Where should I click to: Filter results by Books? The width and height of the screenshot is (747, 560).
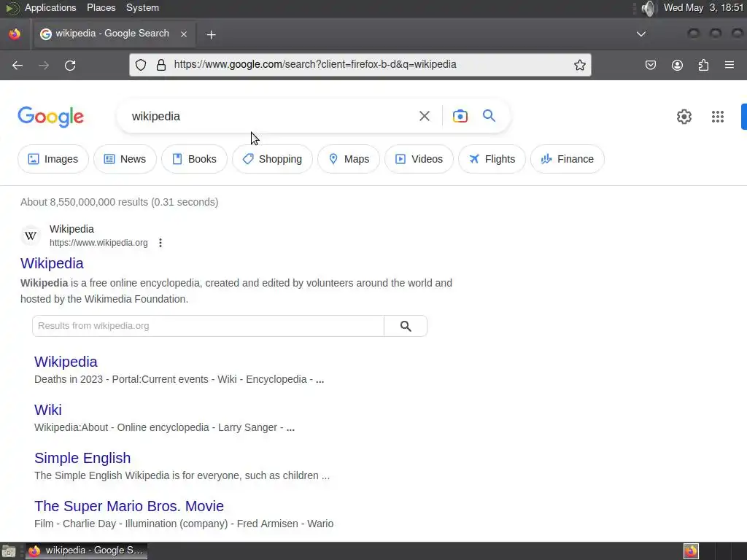pos(194,159)
